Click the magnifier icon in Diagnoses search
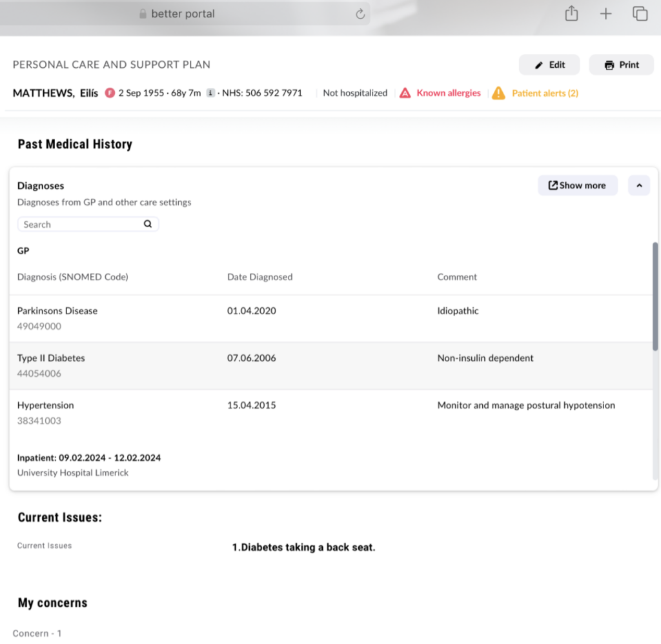Image resolution: width=661 pixels, height=644 pixels. tap(148, 225)
